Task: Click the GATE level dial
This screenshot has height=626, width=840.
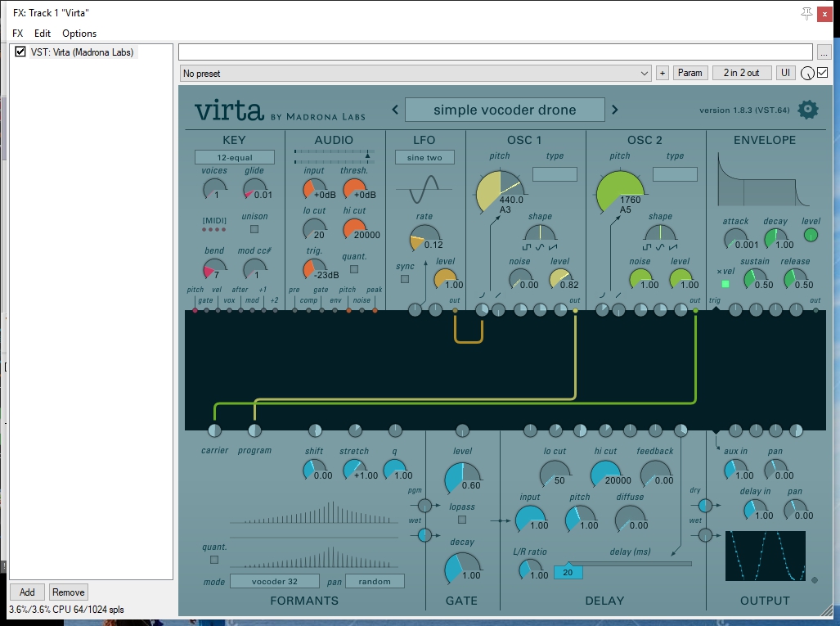Action: [462, 478]
